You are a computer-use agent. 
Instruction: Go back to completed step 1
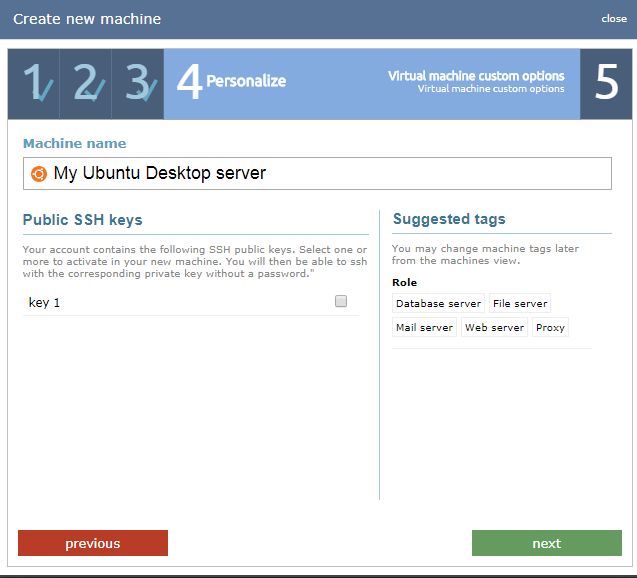pos(34,84)
